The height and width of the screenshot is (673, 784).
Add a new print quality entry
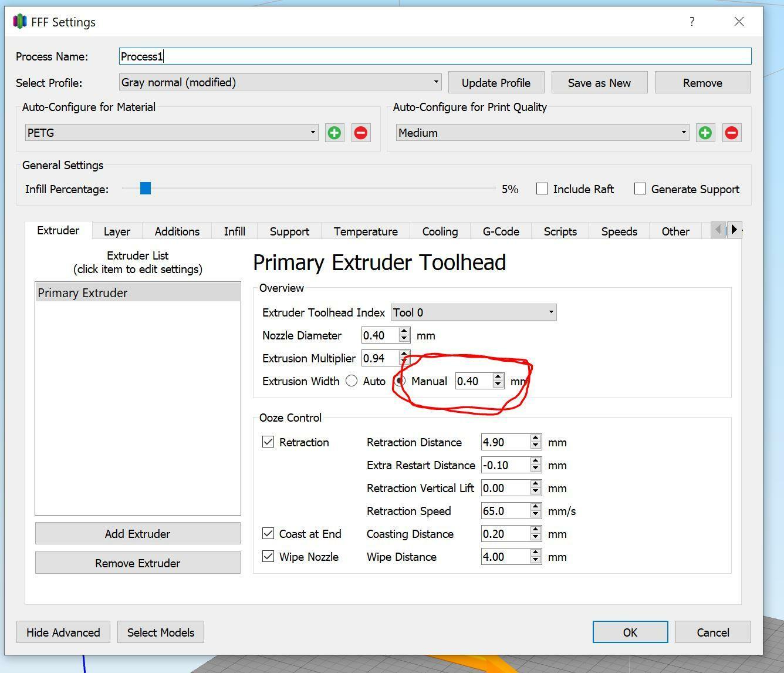705,133
